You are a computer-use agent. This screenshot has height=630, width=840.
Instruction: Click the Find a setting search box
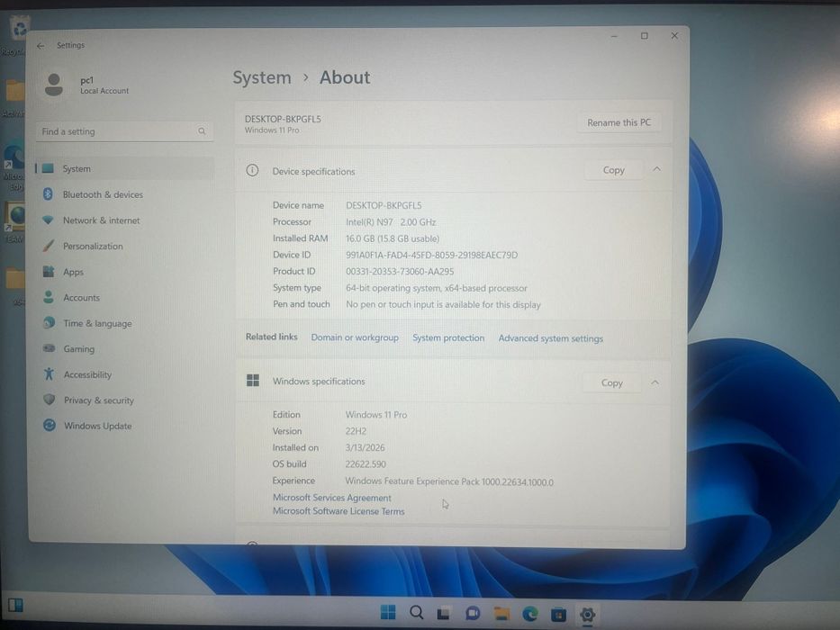pyautogui.click(x=124, y=131)
